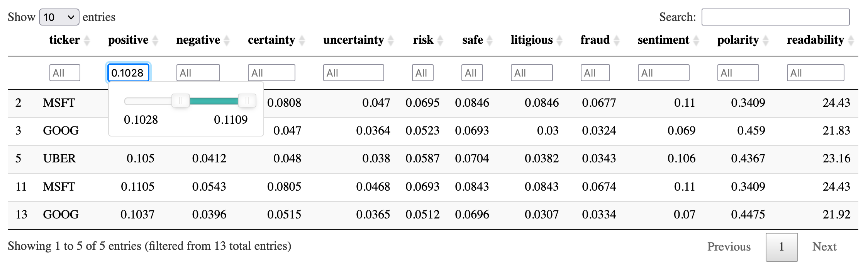Select the positive filter containing 0.1028
Screen dimensions: 868x273
point(128,73)
